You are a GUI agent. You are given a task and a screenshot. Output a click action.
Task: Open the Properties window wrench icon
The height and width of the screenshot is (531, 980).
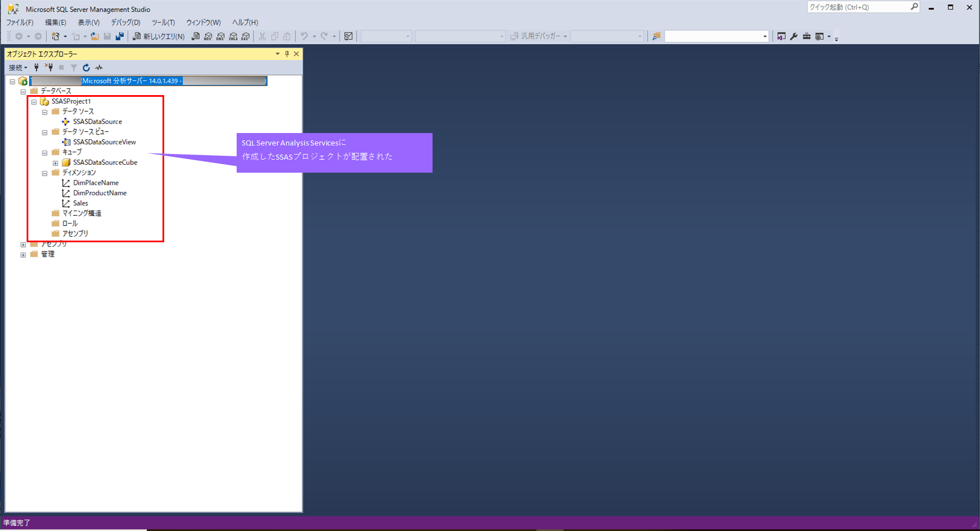click(794, 36)
